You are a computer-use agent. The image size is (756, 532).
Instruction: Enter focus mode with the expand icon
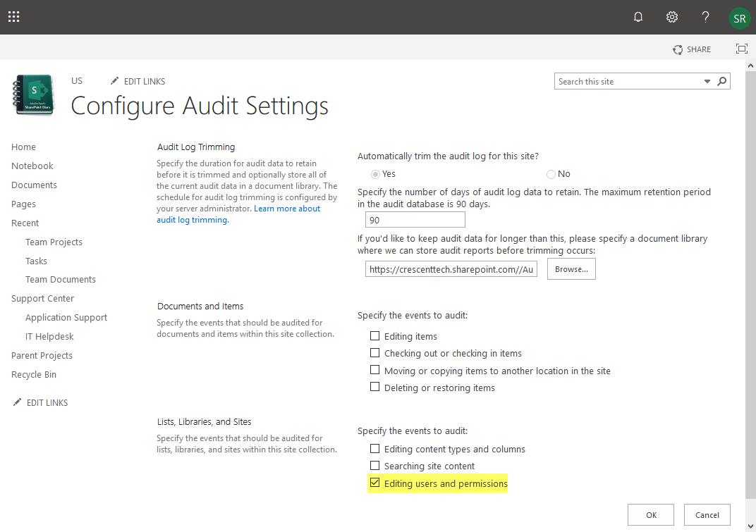coord(741,49)
